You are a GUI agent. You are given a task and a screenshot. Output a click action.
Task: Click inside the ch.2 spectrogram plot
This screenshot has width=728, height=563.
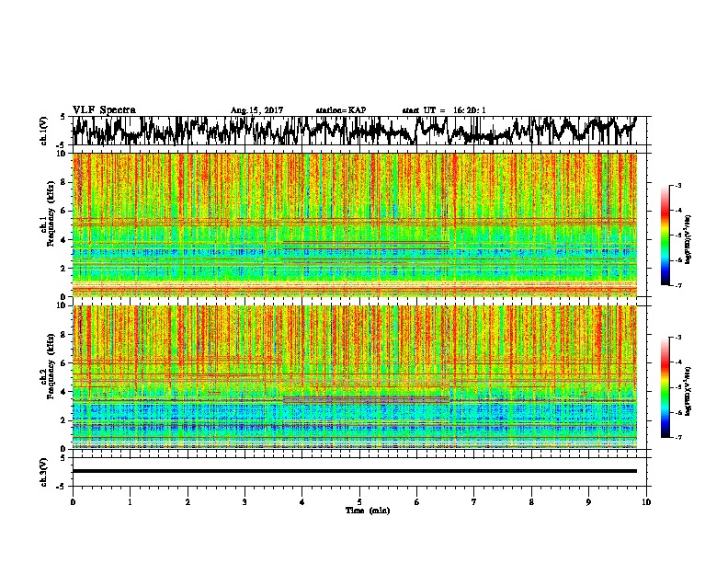[354, 377]
